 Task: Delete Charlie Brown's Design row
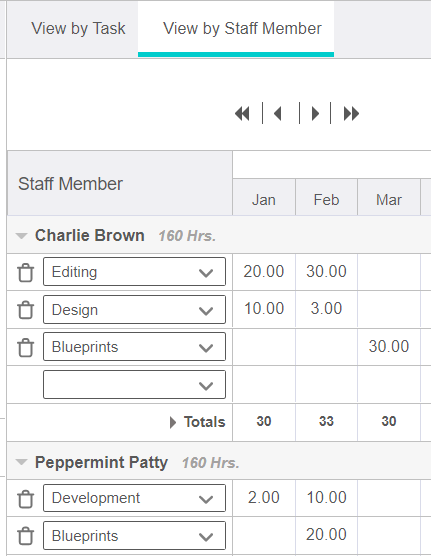point(26,310)
